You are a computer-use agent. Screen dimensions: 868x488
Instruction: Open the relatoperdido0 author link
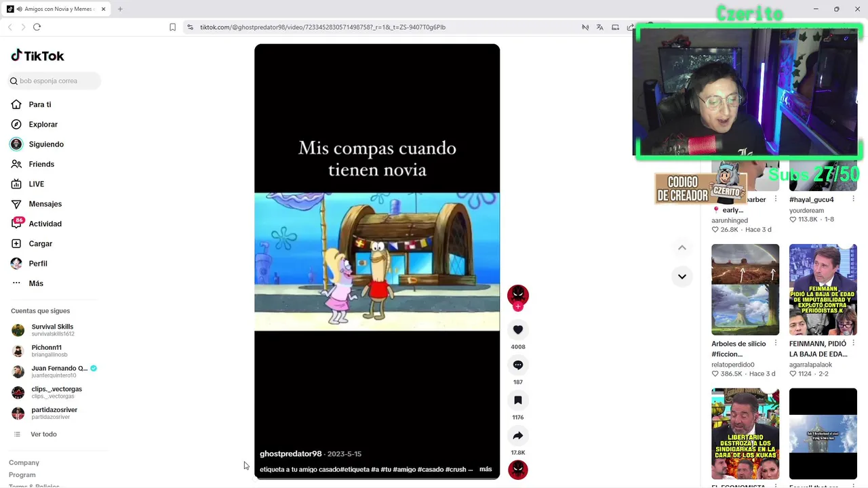click(x=733, y=365)
